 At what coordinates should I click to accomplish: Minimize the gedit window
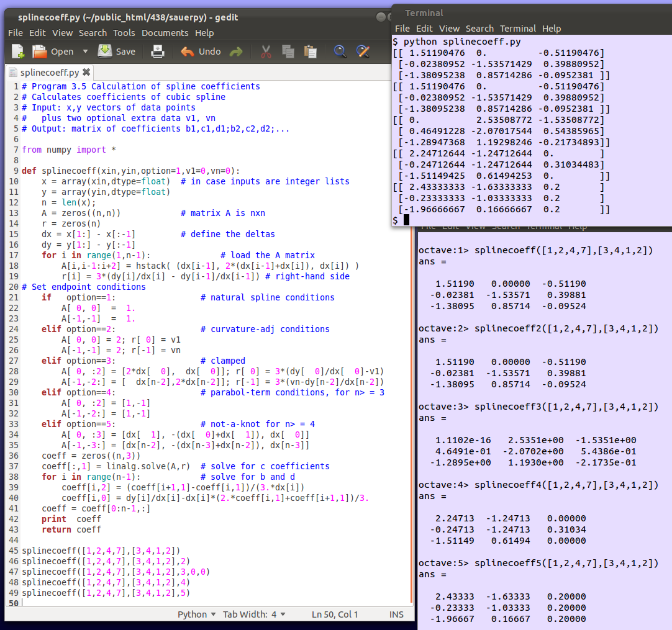pyautogui.click(x=381, y=17)
